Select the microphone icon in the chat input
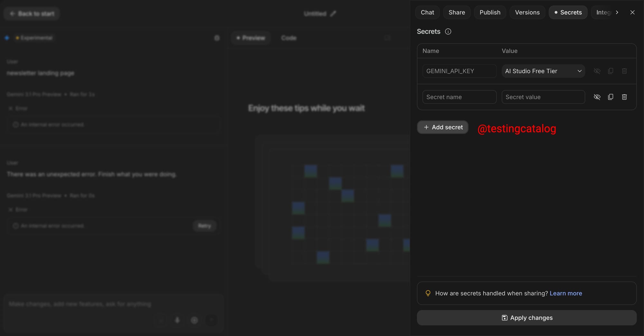Viewport: 644px width, 336px height. (x=177, y=320)
